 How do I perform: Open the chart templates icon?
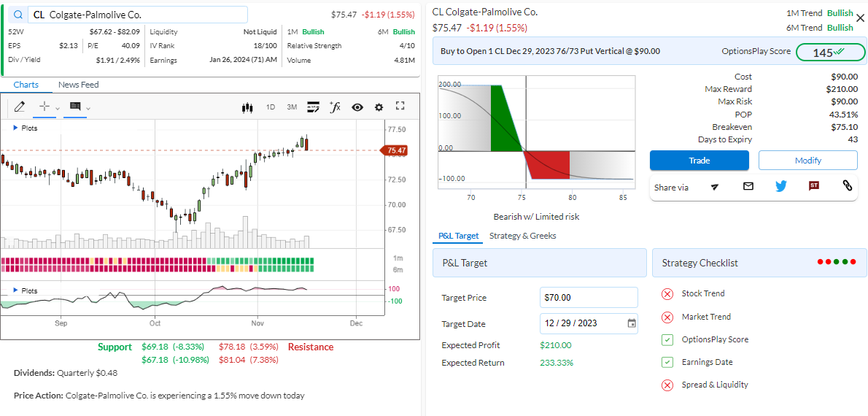point(314,107)
